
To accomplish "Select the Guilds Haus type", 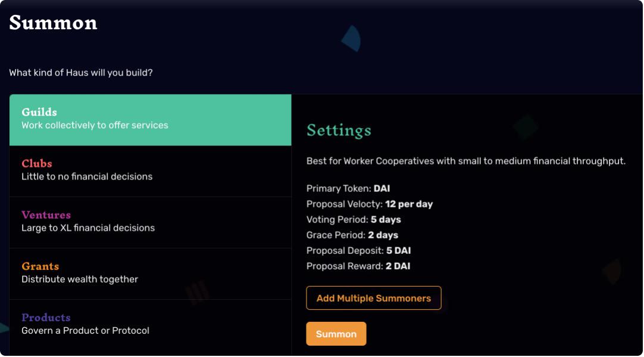I will [x=151, y=120].
